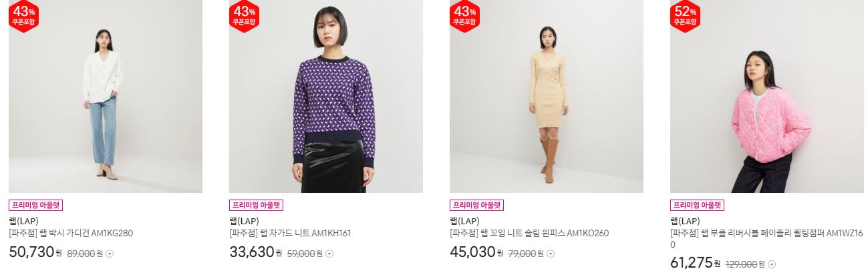Click the 43% coupon badge on cardigan

coord(24,15)
